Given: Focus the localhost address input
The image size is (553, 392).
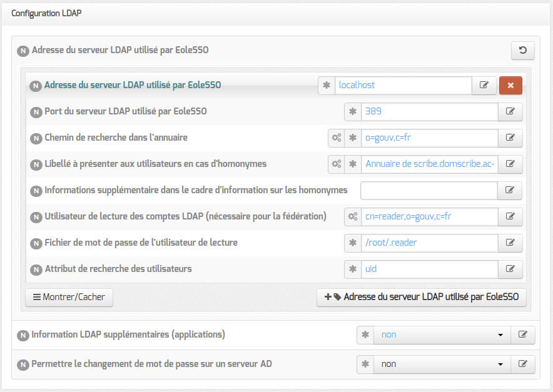Looking at the screenshot, I should (x=403, y=85).
